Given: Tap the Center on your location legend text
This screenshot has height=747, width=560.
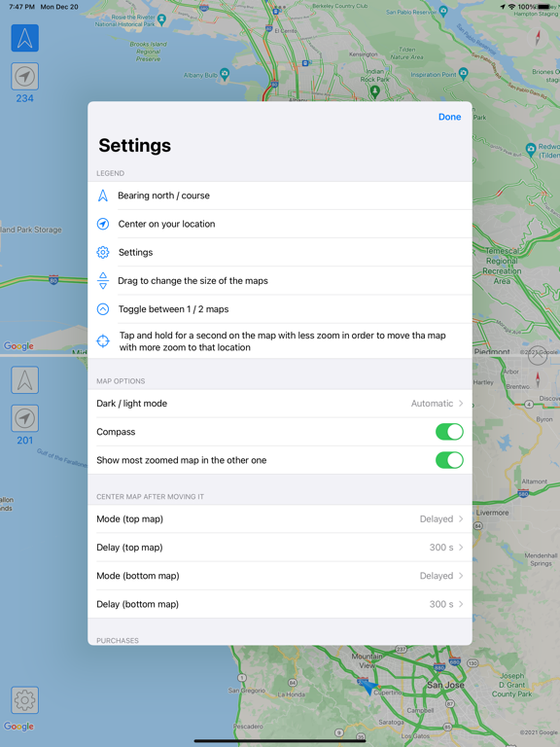Looking at the screenshot, I should (x=166, y=224).
